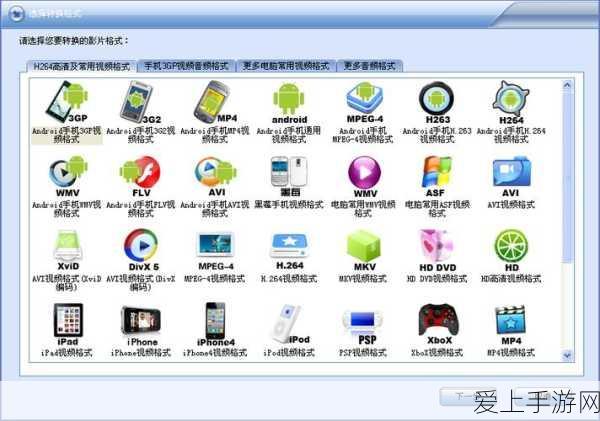Viewport: 600px width, 421px height.
Task: Select the DivX 5 format icon
Action: (x=142, y=250)
